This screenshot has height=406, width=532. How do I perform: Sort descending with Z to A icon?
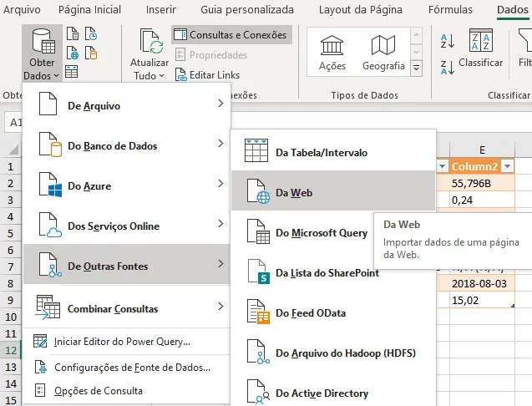point(447,67)
